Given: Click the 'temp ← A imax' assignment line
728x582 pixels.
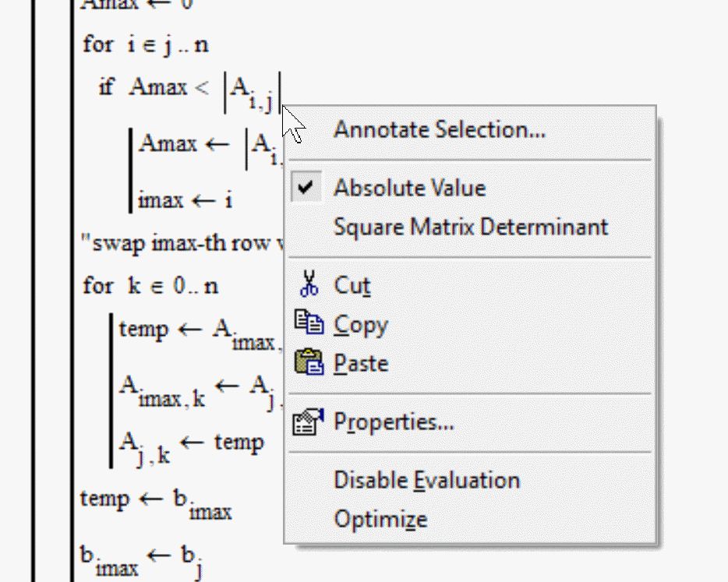Looking at the screenshot, I should tap(195, 331).
